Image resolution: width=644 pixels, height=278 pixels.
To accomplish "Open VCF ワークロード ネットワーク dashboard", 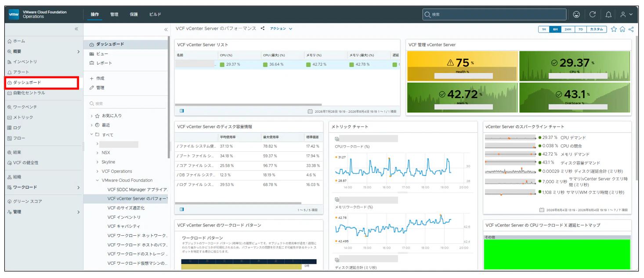I will coord(137,236).
